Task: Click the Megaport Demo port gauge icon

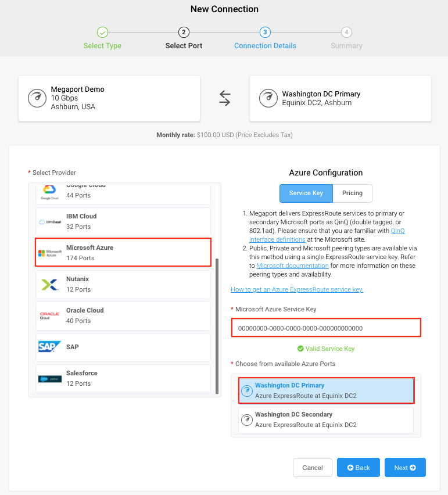Action: tap(37, 98)
